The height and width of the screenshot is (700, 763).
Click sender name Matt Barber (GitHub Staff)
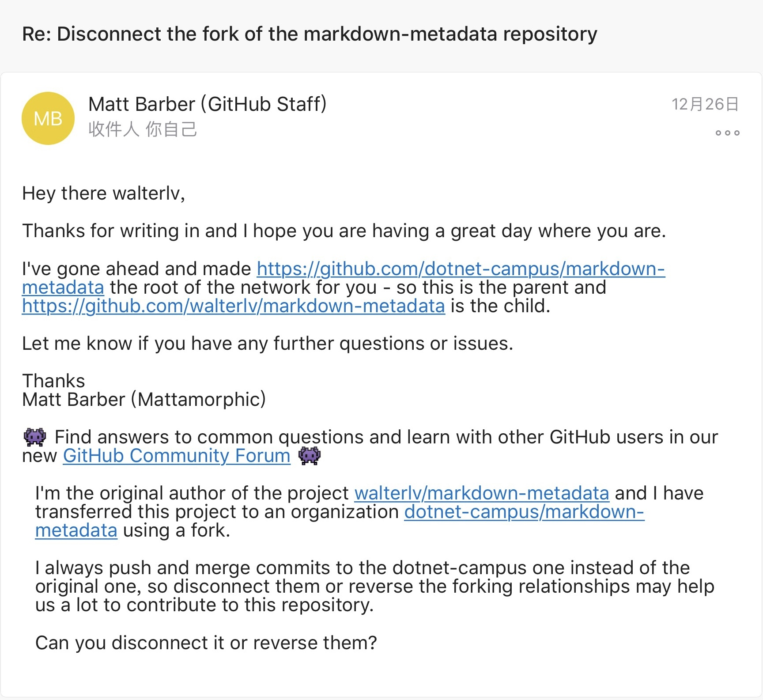pos(207,104)
